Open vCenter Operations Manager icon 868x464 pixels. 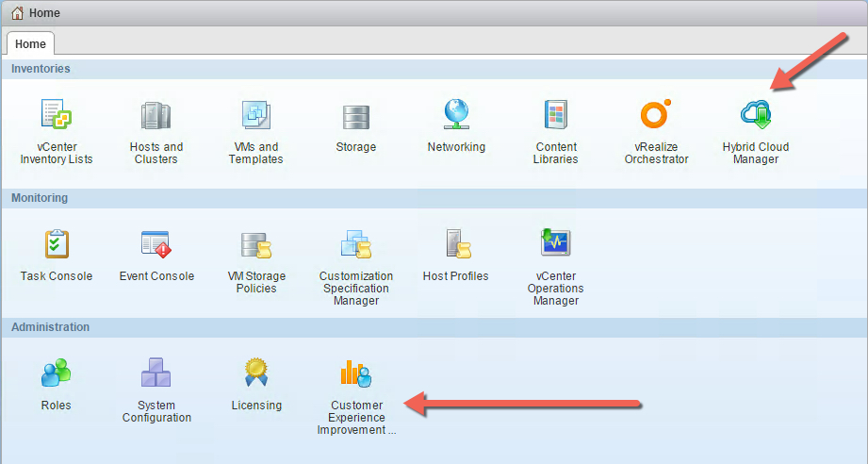[556, 242]
